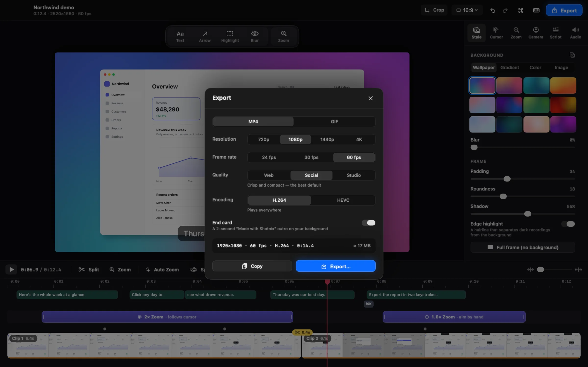Select MP4 format in Export dialog

(253, 122)
